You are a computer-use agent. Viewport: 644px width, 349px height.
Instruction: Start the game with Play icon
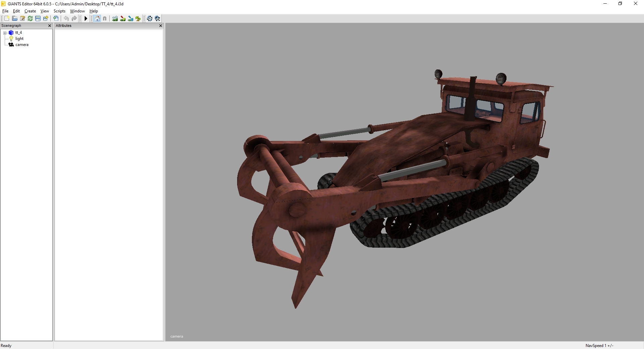coord(86,18)
